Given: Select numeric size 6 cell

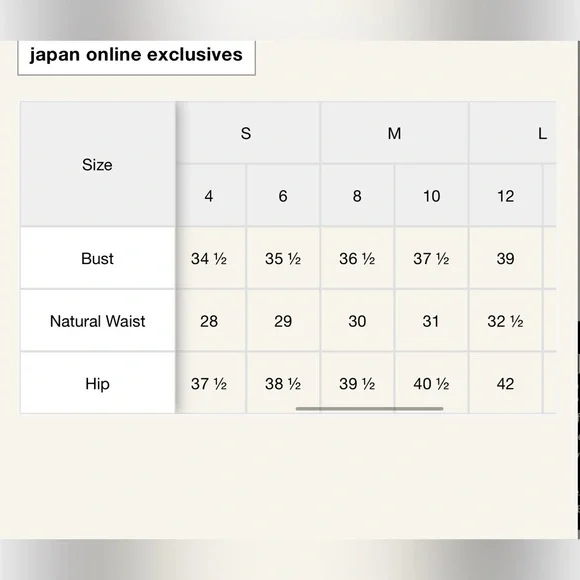Looking at the screenshot, I should pyautogui.click(x=283, y=196).
